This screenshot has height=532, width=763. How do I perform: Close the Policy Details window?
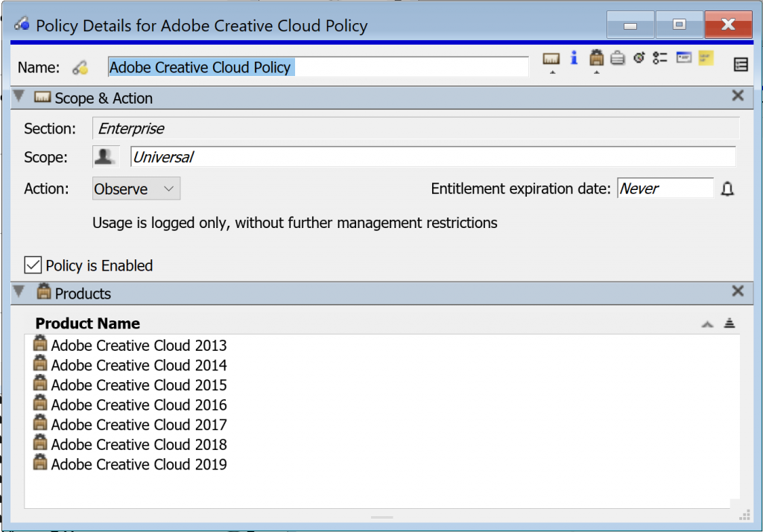click(x=728, y=25)
